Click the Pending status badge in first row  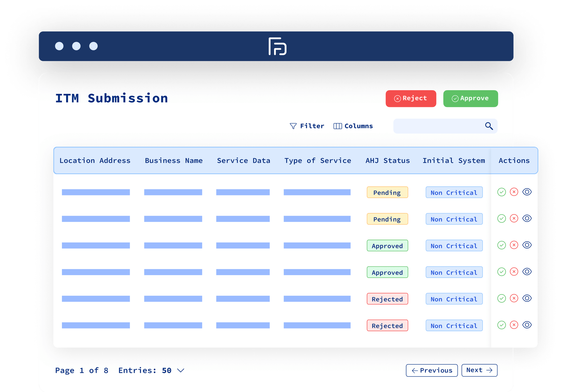tap(387, 192)
